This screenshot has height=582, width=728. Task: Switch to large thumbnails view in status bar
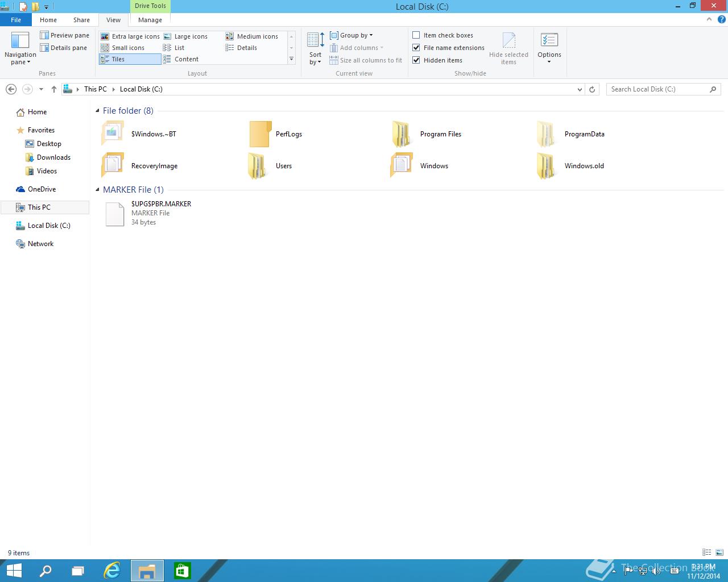[x=719, y=552]
